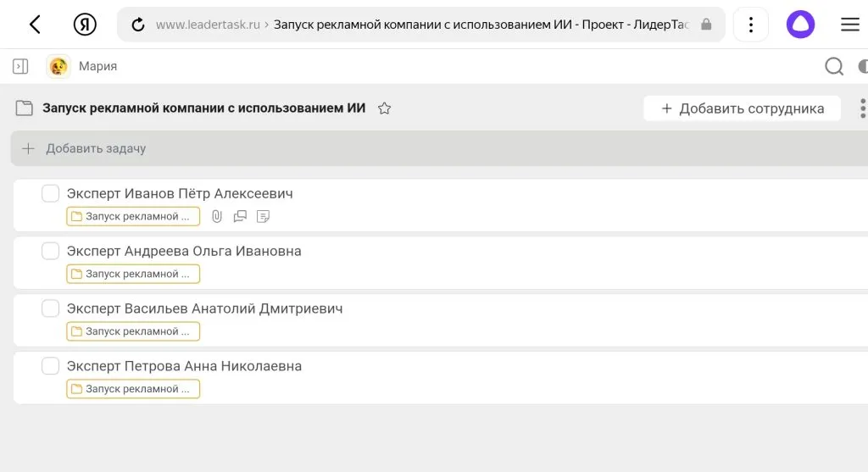Screen dimensions: 868x472
Task: Mark the project as favorite with the star
Action: (x=384, y=108)
